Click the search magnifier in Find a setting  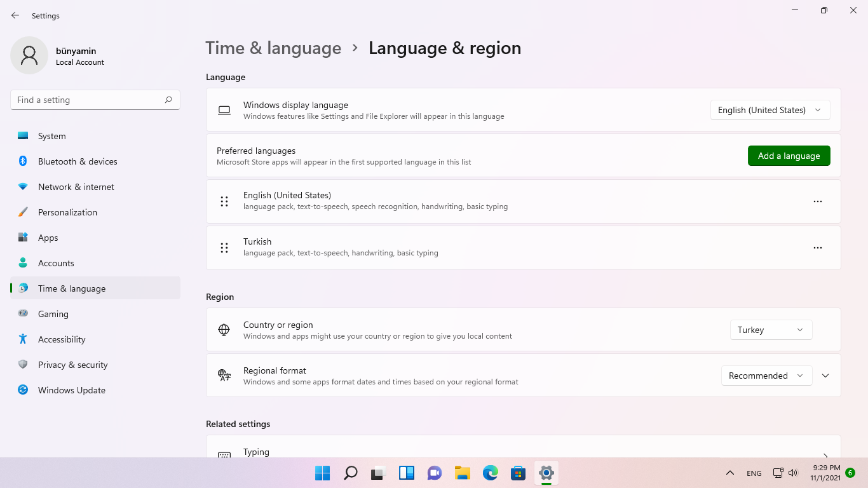[x=168, y=100]
